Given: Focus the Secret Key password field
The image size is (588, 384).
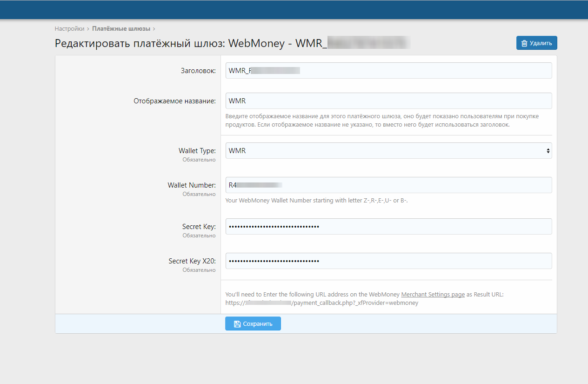Looking at the screenshot, I should click(388, 227).
